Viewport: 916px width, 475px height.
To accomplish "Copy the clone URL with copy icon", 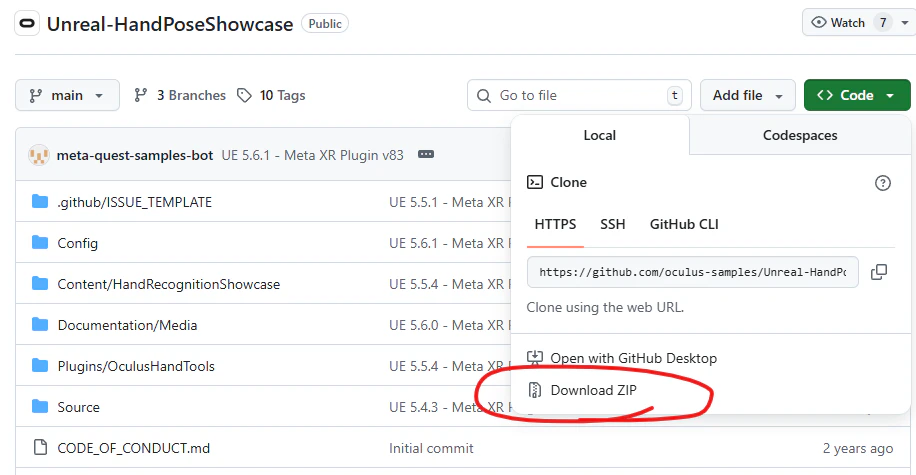I will point(879,272).
